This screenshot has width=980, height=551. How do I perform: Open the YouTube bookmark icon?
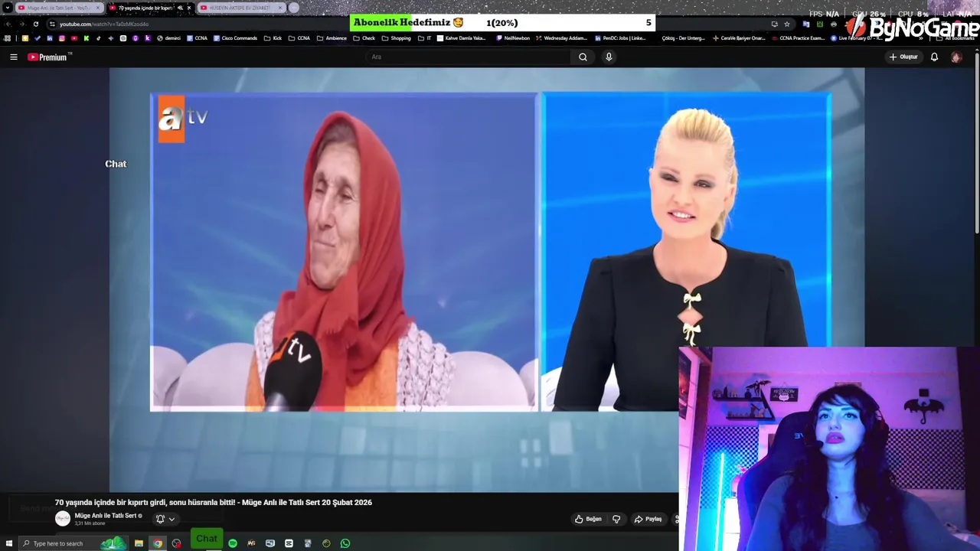pyautogui.click(x=74, y=38)
